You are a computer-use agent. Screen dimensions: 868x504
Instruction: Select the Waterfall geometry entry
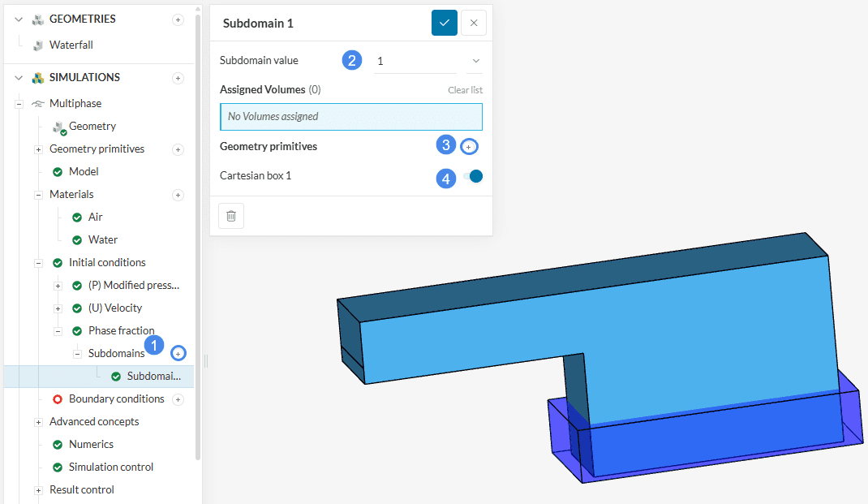tap(71, 45)
